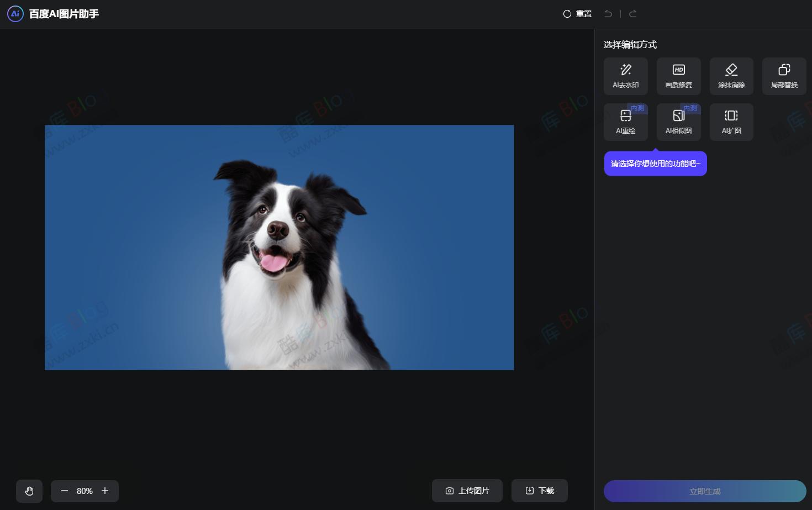Click the 80% zoom level value
This screenshot has width=812, height=510.
(85, 491)
